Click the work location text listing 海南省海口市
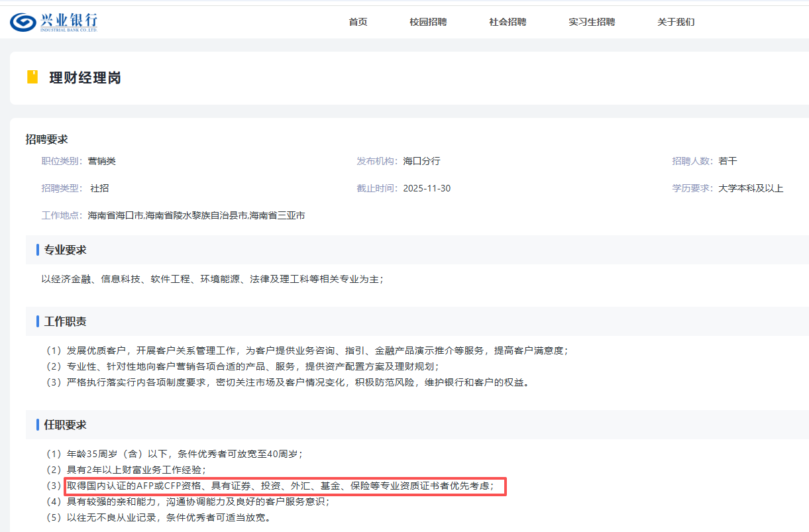Viewport: 809px width, 532px height. (196, 215)
